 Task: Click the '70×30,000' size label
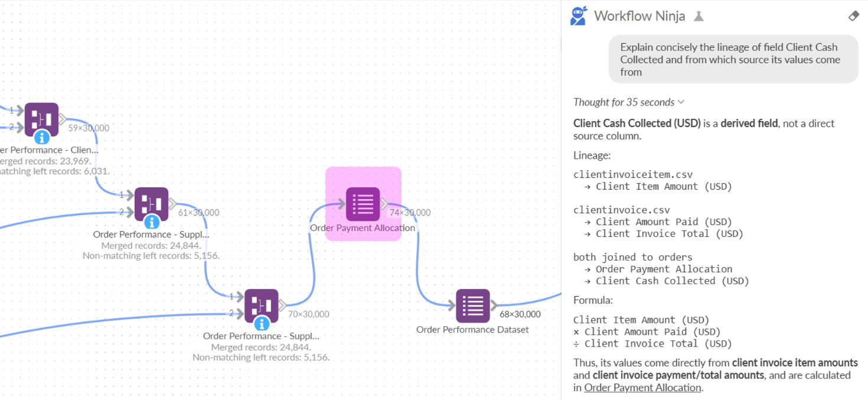309,314
